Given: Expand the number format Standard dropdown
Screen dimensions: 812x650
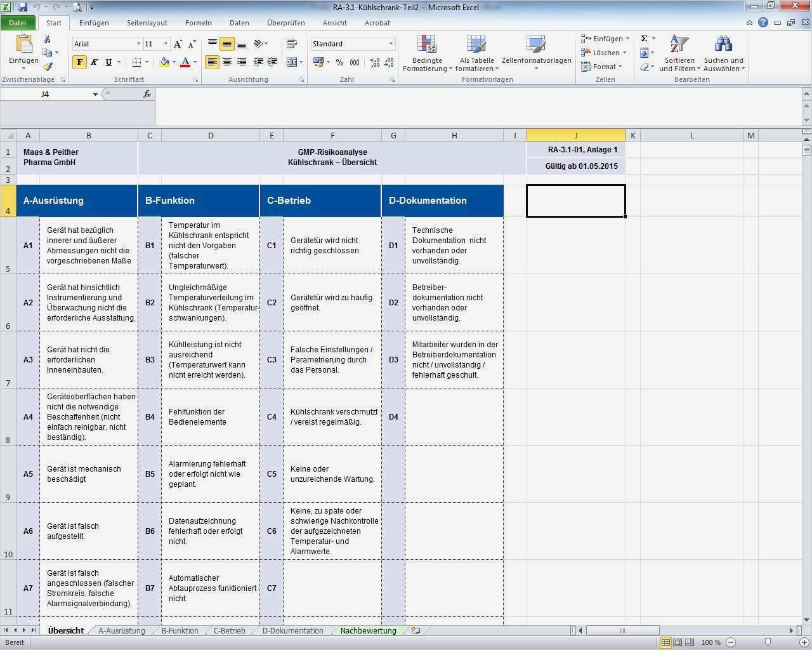Looking at the screenshot, I should (391, 44).
